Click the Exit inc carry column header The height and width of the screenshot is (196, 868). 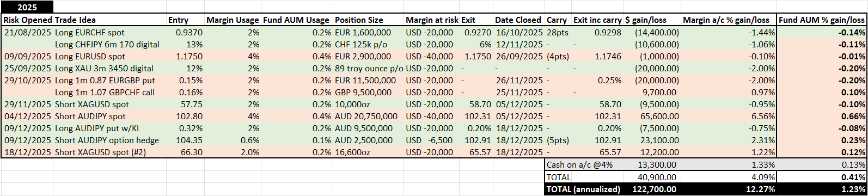coord(597,20)
